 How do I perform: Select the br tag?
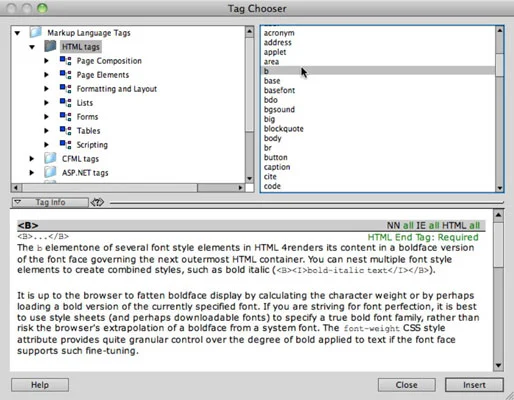(268, 148)
